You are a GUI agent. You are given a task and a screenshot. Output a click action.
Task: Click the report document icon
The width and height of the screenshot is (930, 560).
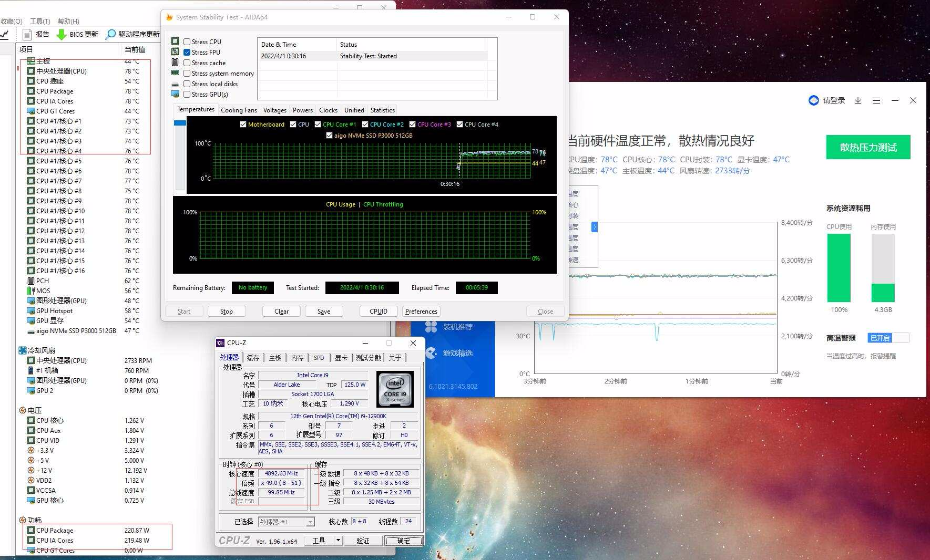(27, 34)
